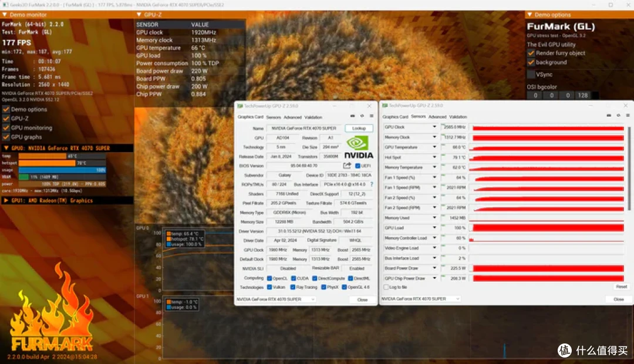Image resolution: width=634 pixels, height=364 pixels.
Task: Click the Lookup button
Action: 359,128
